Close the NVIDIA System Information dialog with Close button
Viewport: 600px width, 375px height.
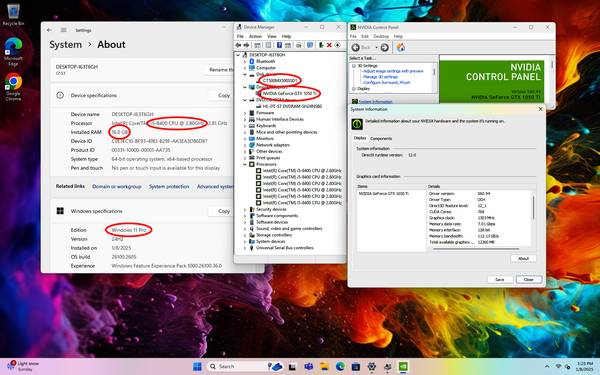[x=529, y=280]
